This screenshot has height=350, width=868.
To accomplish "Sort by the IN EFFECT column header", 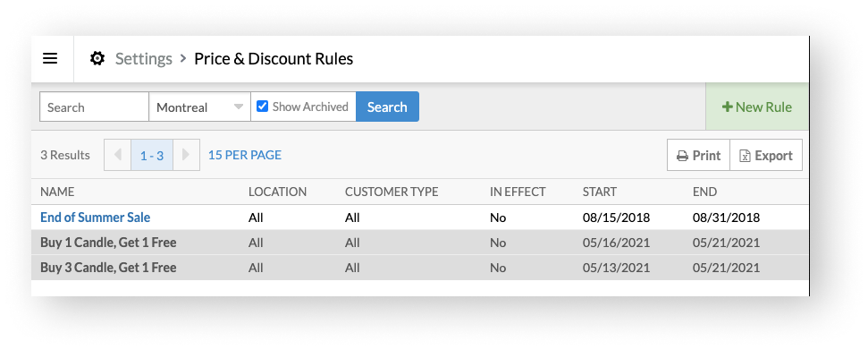I will [x=518, y=192].
